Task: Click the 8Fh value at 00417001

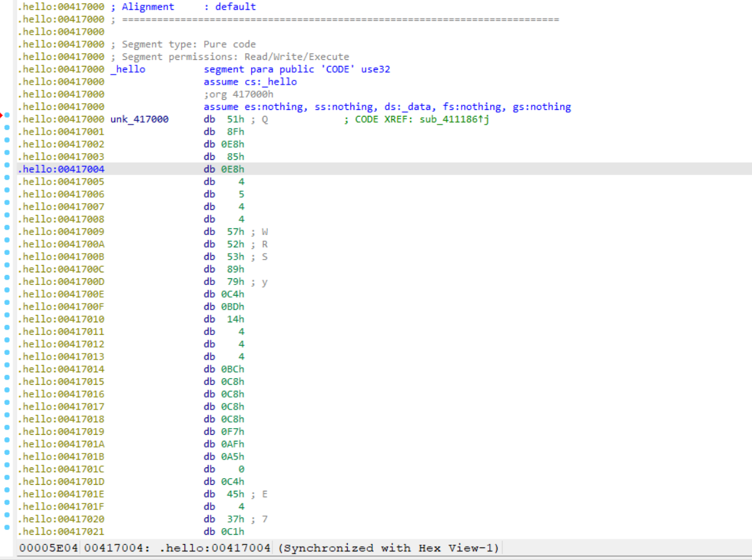Action: pos(236,132)
